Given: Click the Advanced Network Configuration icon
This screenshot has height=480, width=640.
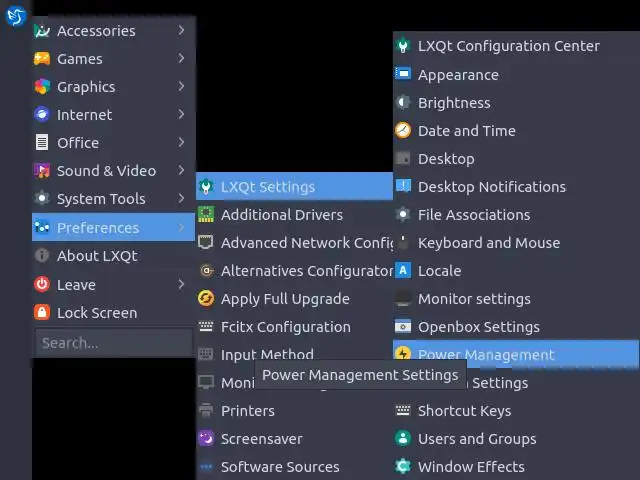Looking at the screenshot, I should pyautogui.click(x=206, y=242).
